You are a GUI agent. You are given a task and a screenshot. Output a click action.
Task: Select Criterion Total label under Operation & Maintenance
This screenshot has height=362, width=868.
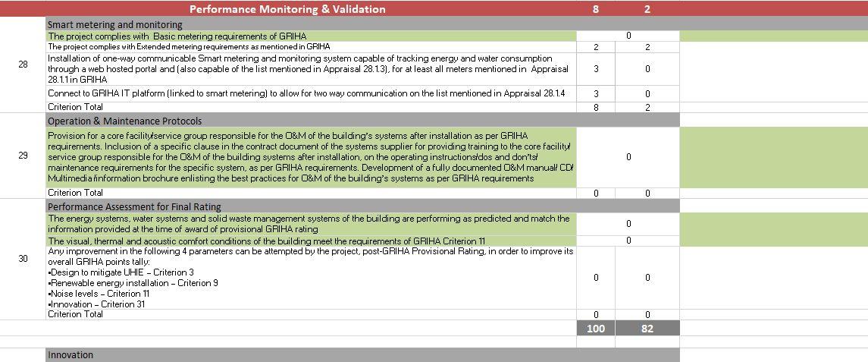(x=75, y=193)
